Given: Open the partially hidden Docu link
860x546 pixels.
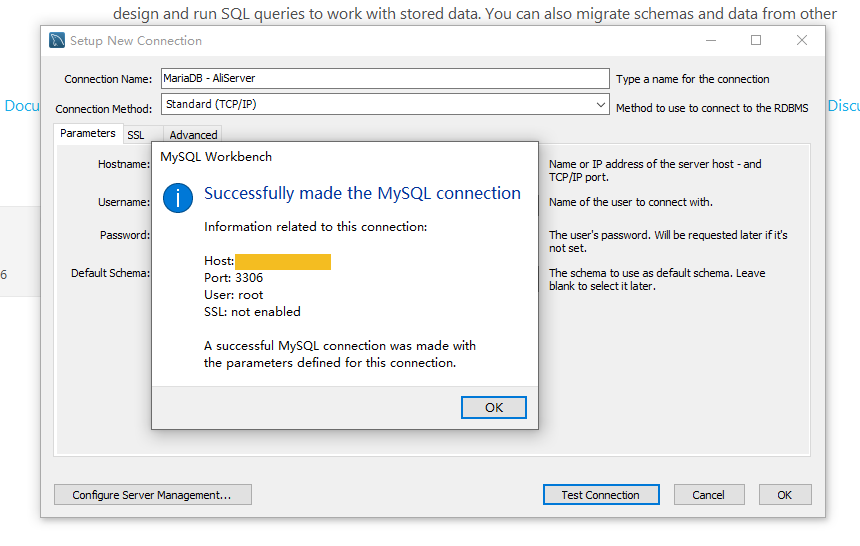Looking at the screenshot, I should 22,106.
